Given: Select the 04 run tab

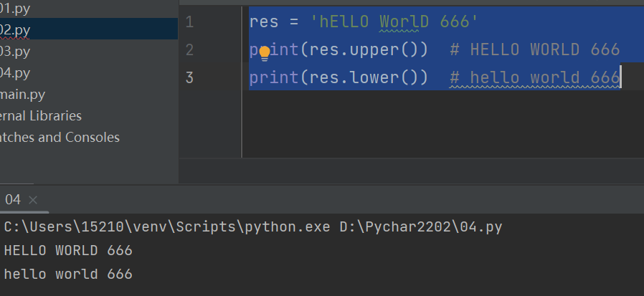Looking at the screenshot, I should click(x=13, y=200).
